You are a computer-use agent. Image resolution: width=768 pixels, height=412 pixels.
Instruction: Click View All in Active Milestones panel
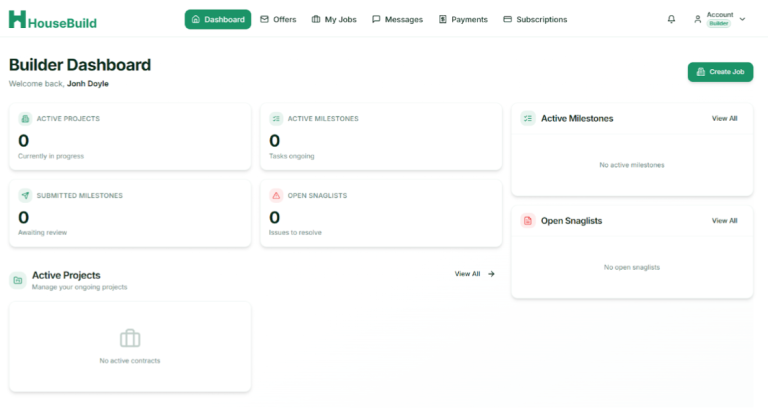tap(724, 118)
